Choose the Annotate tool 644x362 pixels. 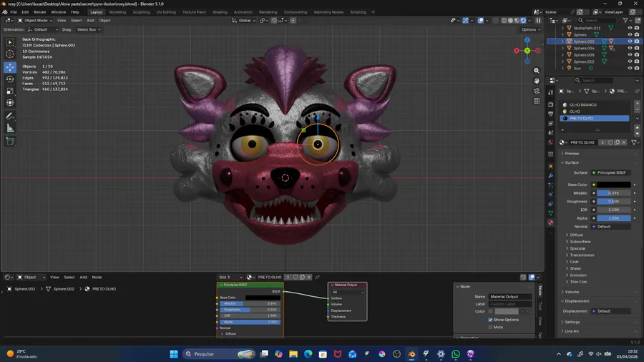pos(10,116)
